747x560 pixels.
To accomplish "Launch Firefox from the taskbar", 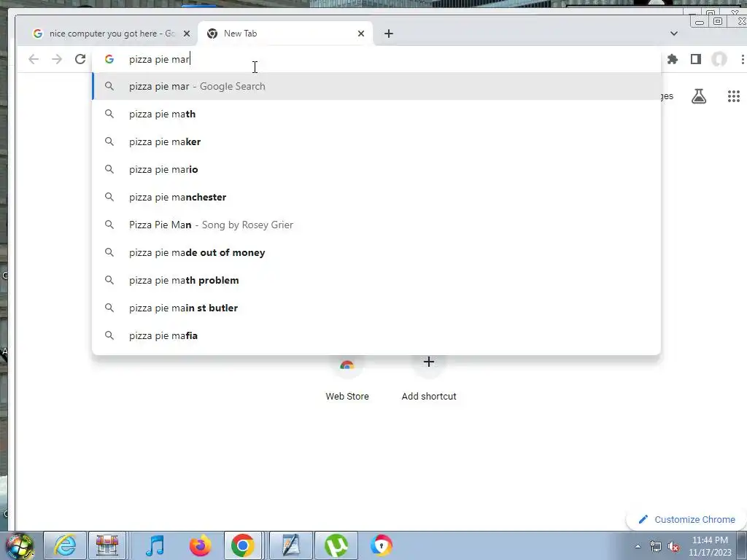I will point(200,545).
